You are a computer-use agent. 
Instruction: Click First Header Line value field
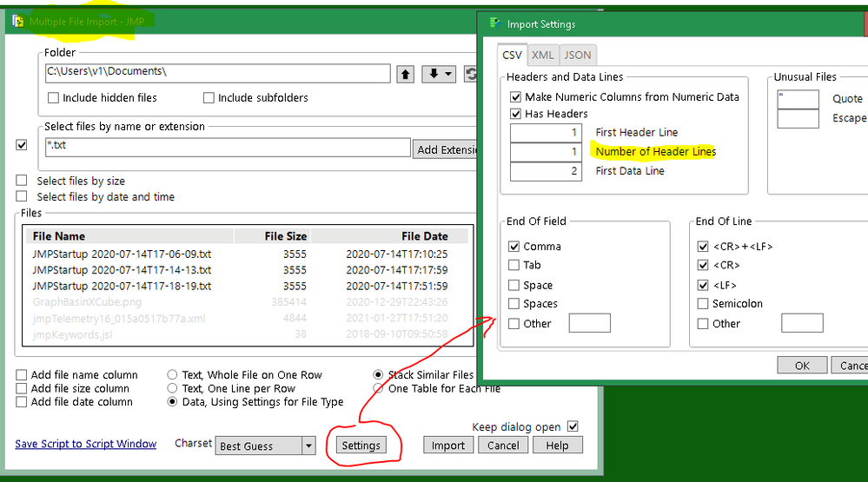click(546, 133)
